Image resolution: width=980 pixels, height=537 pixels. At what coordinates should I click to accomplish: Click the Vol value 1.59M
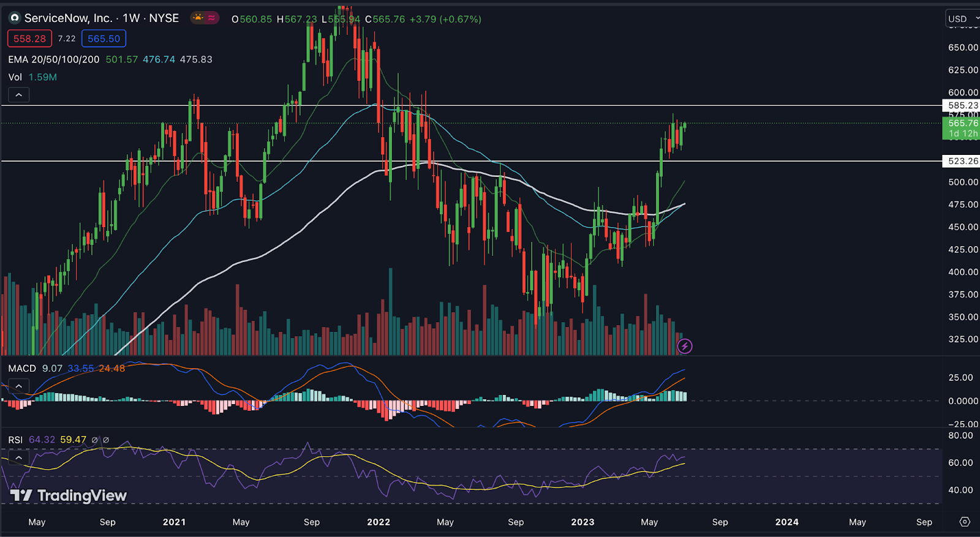(43, 77)
